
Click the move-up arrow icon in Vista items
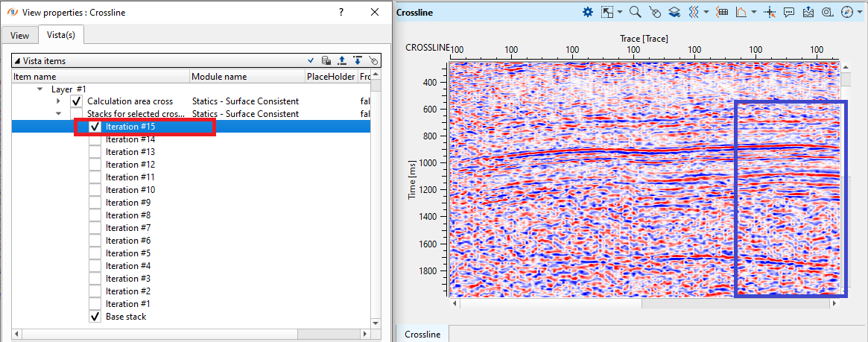pyautogui.click(x=342, y=60)
